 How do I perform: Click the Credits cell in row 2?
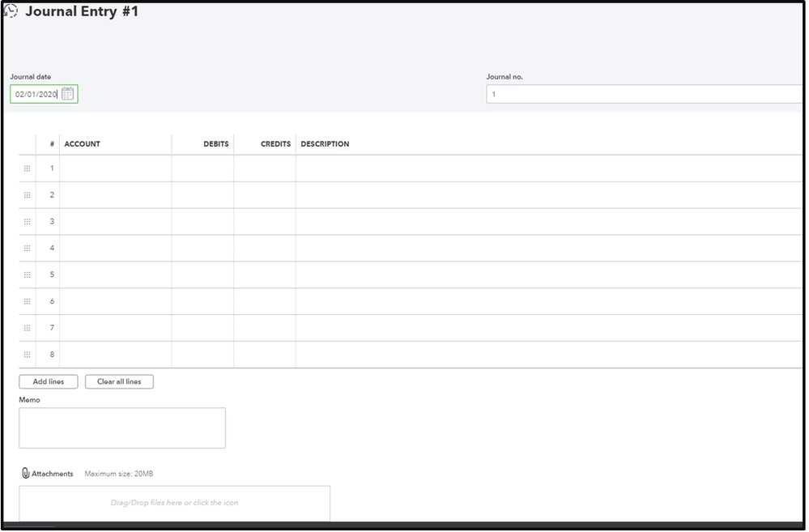coord(265,195)
